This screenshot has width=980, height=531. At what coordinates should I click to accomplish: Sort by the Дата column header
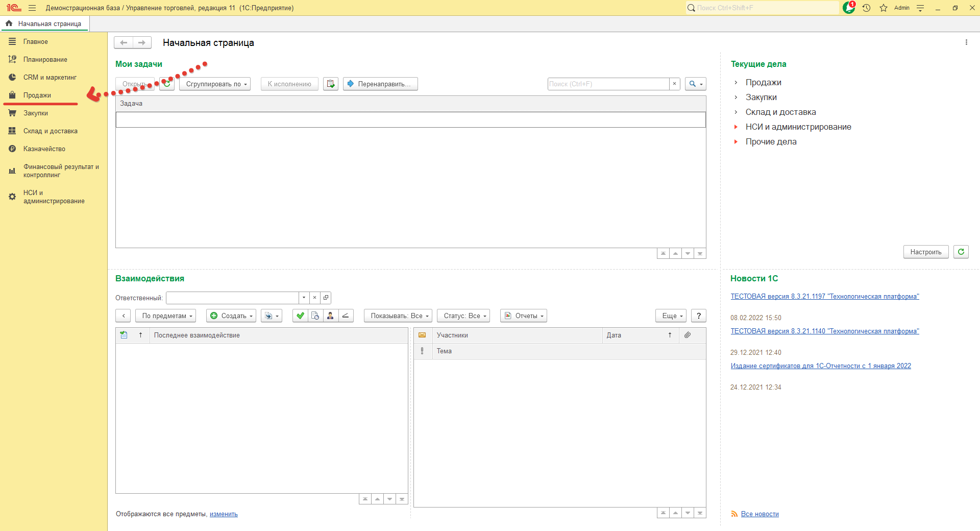coord(614,335)
